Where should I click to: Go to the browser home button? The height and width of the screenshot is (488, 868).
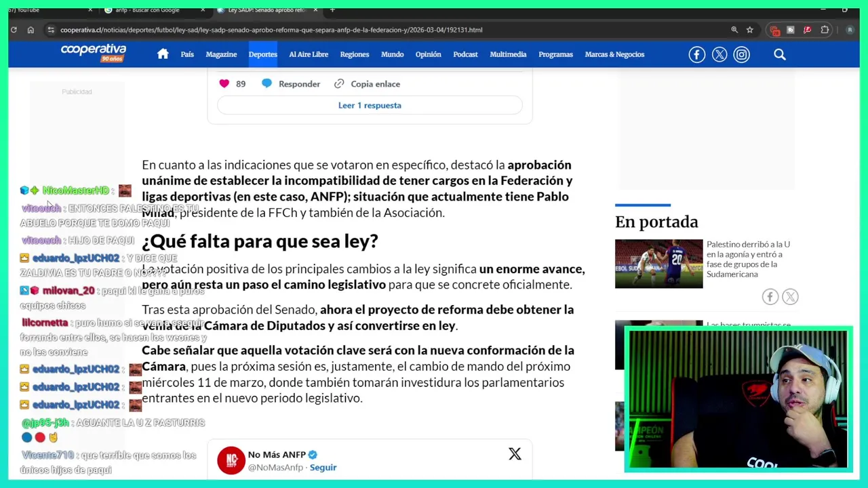pos(31,30)
